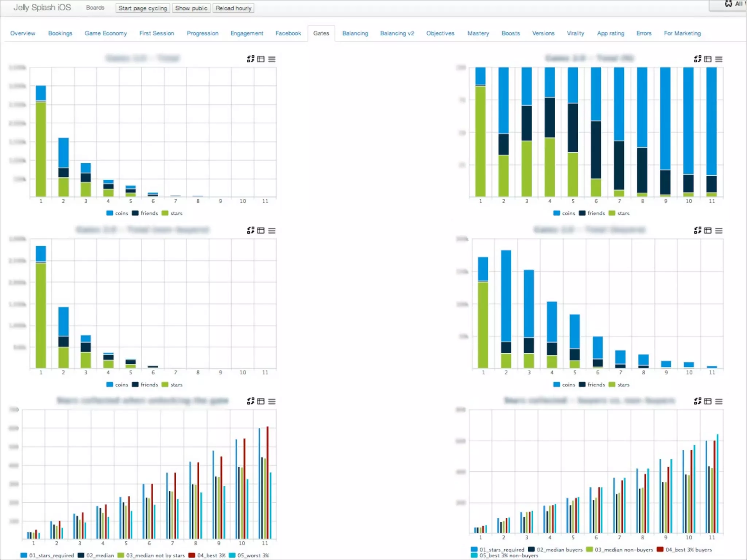Open the hamburger menu on the middle-right chart
747x560 pixels.
point(719,230)
